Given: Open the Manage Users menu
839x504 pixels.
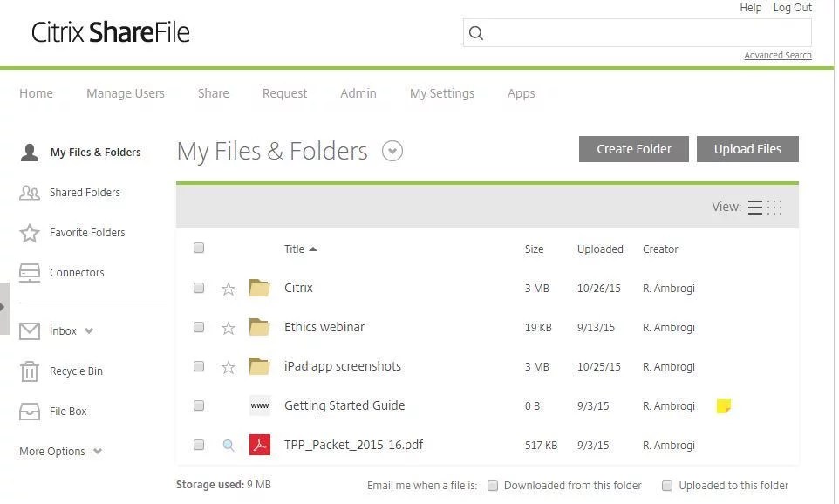Looking at the screenshot, I should click(125, 93).
